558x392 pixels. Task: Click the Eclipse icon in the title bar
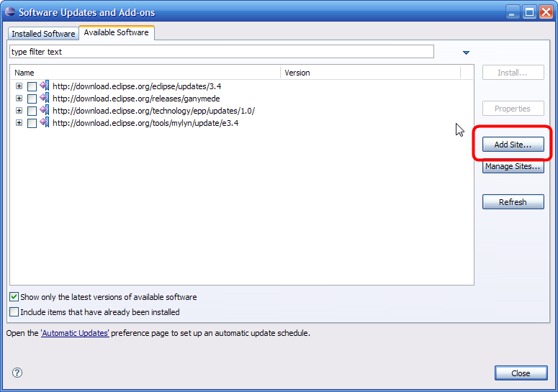pos(10,12)
